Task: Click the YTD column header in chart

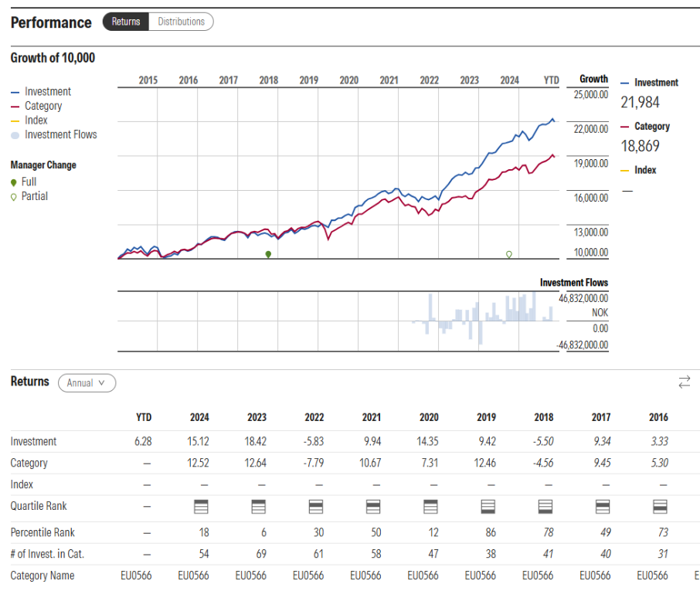Action: (x=551, y=80)
